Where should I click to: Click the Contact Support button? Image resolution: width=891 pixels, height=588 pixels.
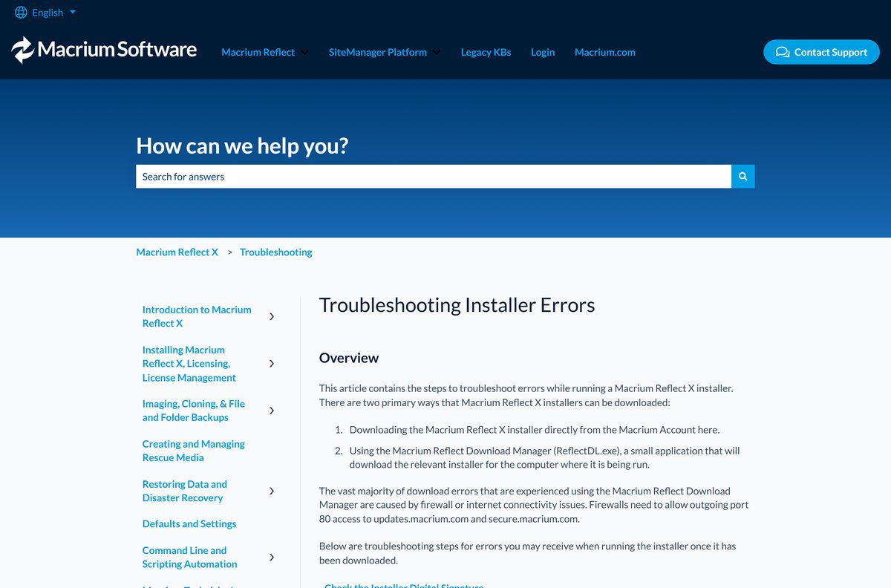[821, 52]
